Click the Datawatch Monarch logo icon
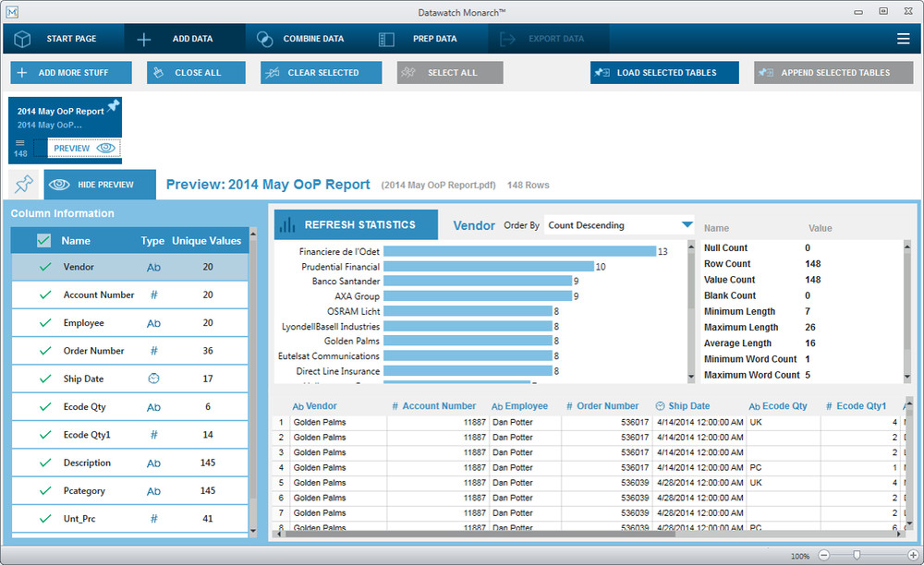924x565 pixels. [x=13, y=12]
